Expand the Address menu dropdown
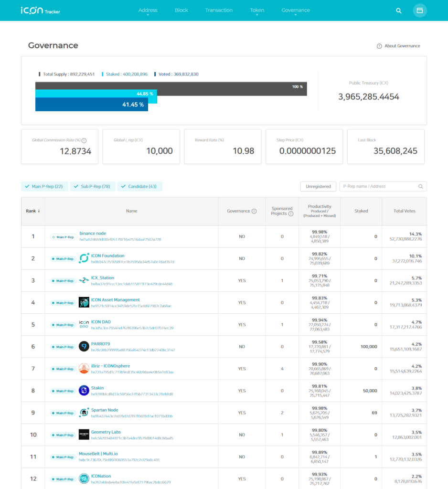 (148, 11)
